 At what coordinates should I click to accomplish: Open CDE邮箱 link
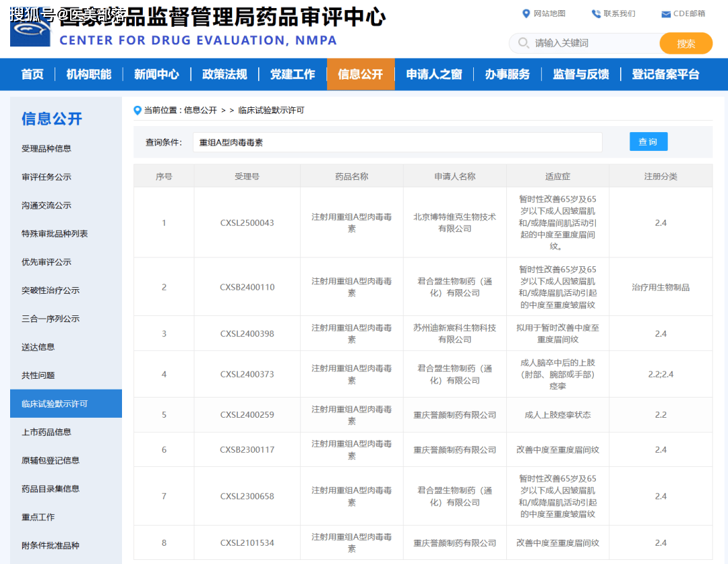689,13
